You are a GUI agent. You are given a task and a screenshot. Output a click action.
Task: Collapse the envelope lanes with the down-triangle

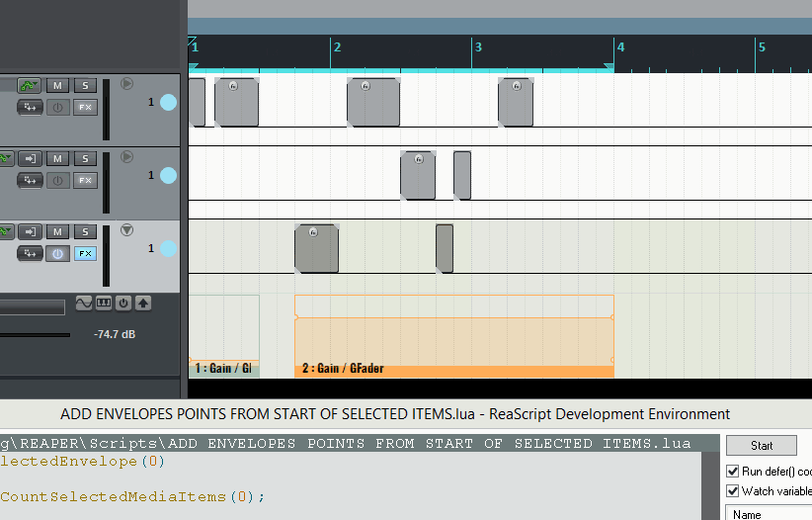pos(126,229)
